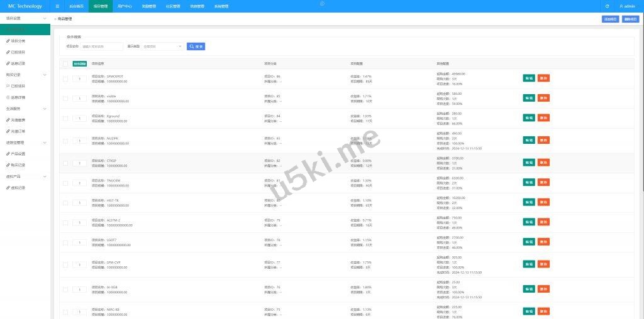The image size is (644, 319).
Task: Click the blue magnifier search button
Action: pos(196,46)
